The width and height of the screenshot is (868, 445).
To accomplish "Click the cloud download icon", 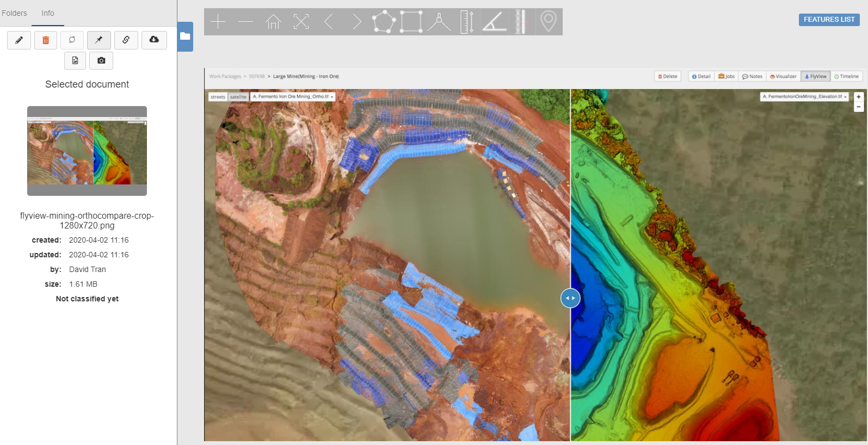I will [x=154, y=40].
